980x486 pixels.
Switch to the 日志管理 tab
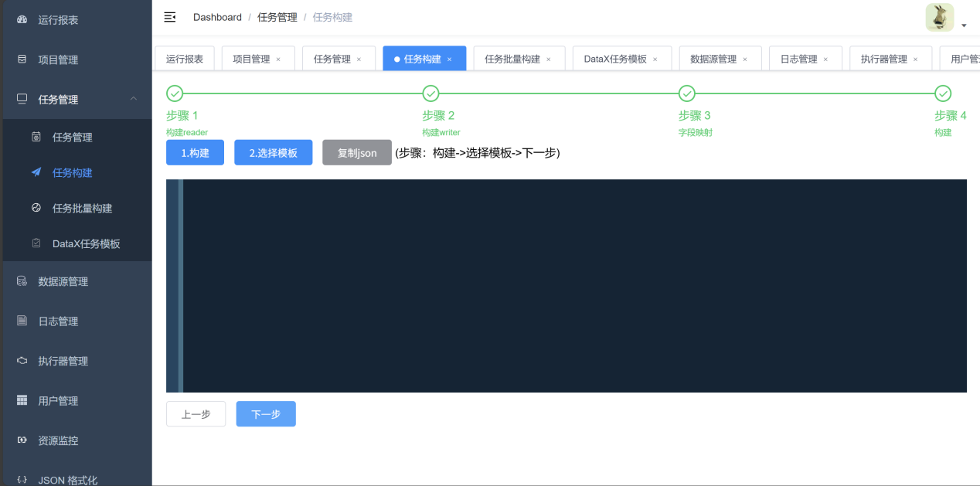[798, 59]
